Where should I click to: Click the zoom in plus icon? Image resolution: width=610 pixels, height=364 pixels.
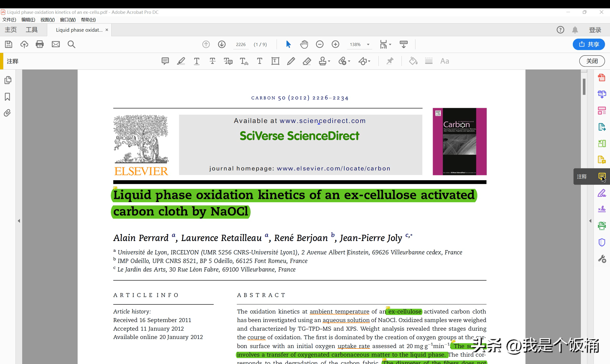click(x=335, y=44)
